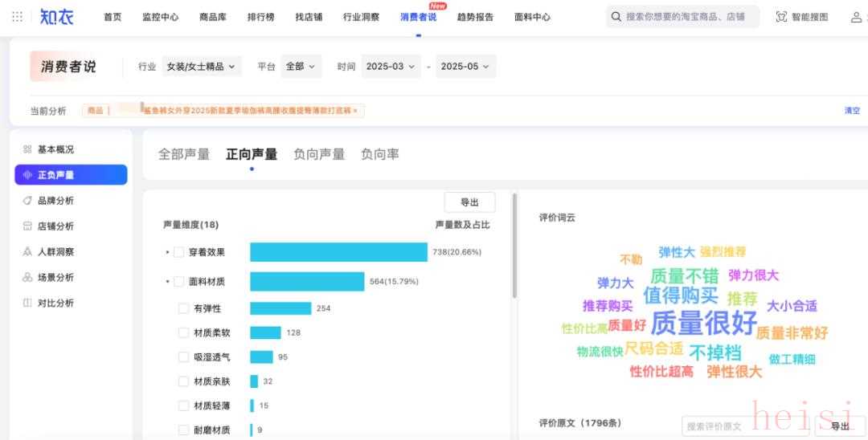Open 趋势报告 in the top menu

pyautogui.click(x=475, y=17)
